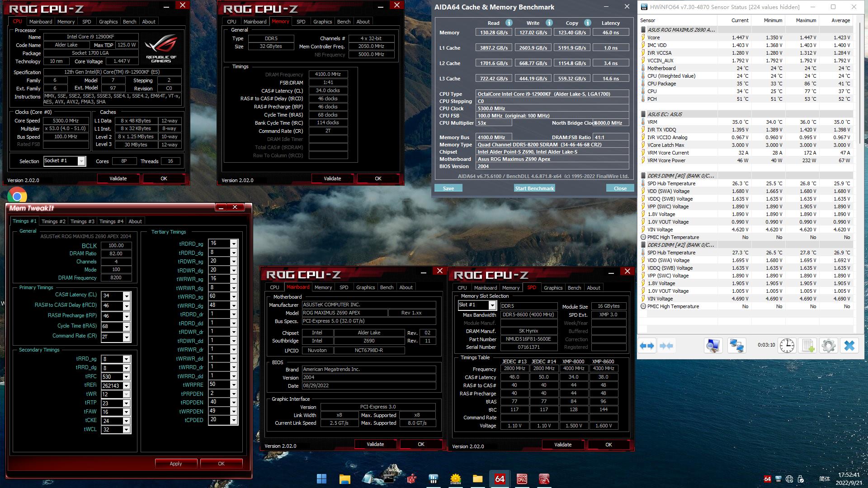Click info icon next to Read column
This screenshot has width=868, height=488.
coord(509,23)
